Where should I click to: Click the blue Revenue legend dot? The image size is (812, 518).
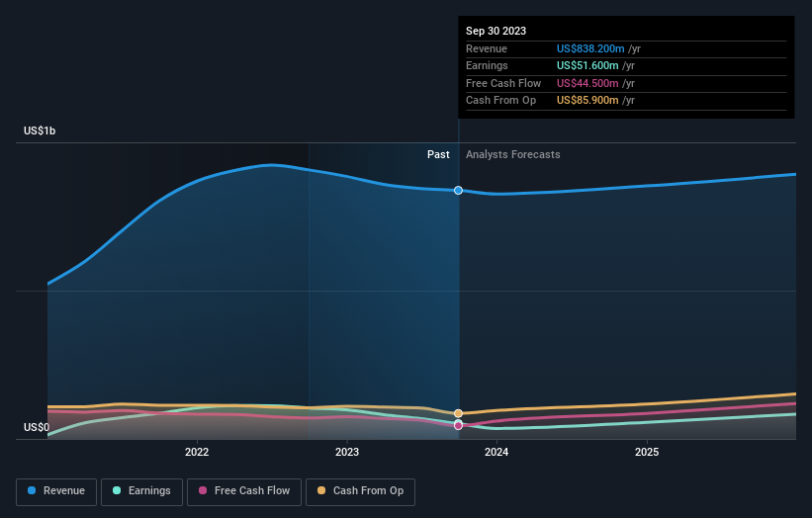(x=32, y=490)
